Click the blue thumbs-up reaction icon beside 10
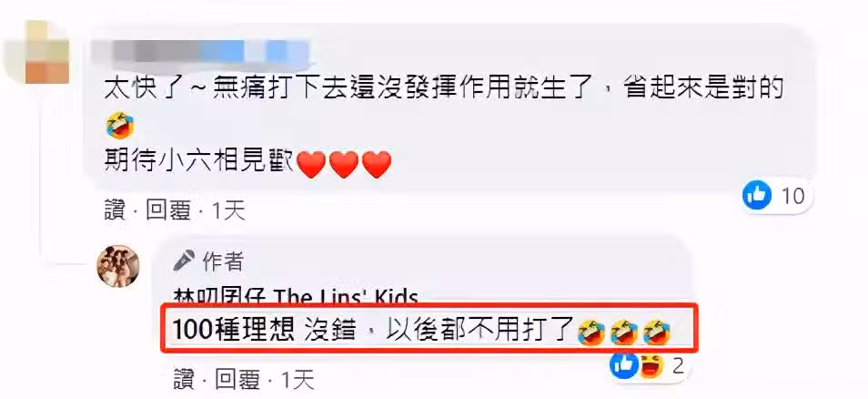Viewport: 868px width, 399px height. [757, 195]
